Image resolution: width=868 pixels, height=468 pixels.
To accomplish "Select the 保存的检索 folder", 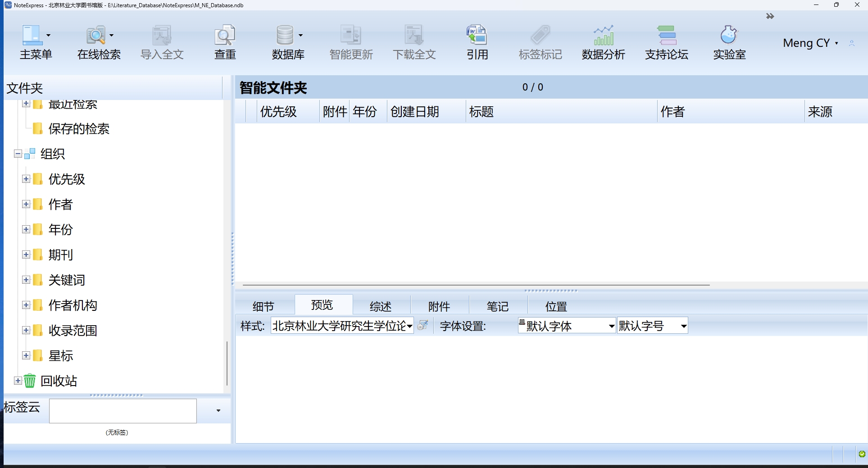I will pyautogui.click(x=79, y=128).
